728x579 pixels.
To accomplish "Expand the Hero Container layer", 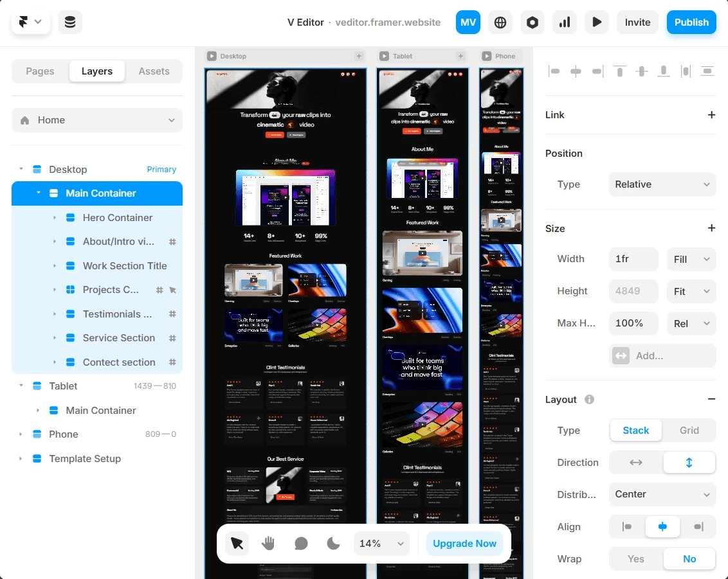I will (55, 217).
